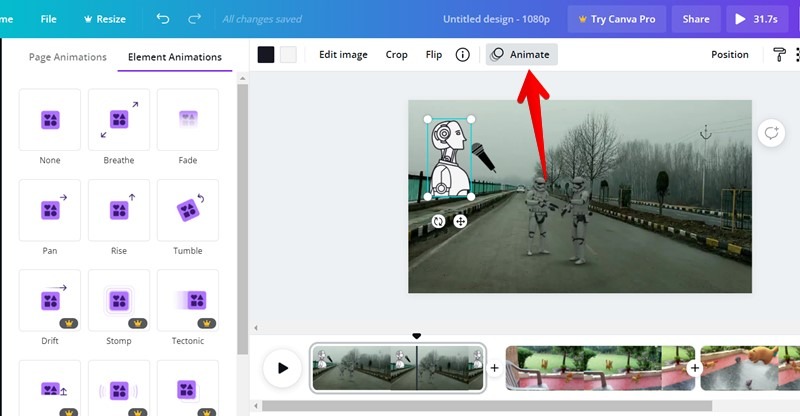Click the Share button
Screen dimensions: 800x416
point(696,19)
